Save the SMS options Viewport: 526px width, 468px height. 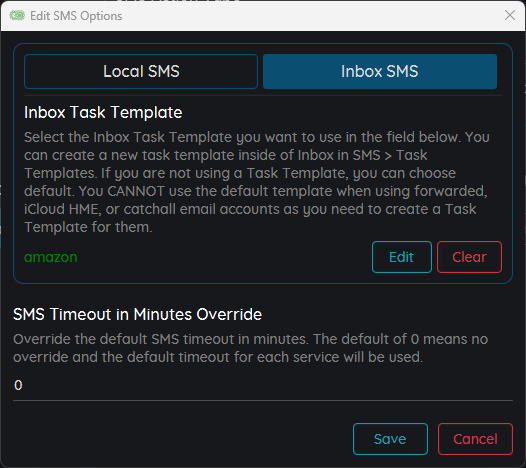[x=390, y=439]
